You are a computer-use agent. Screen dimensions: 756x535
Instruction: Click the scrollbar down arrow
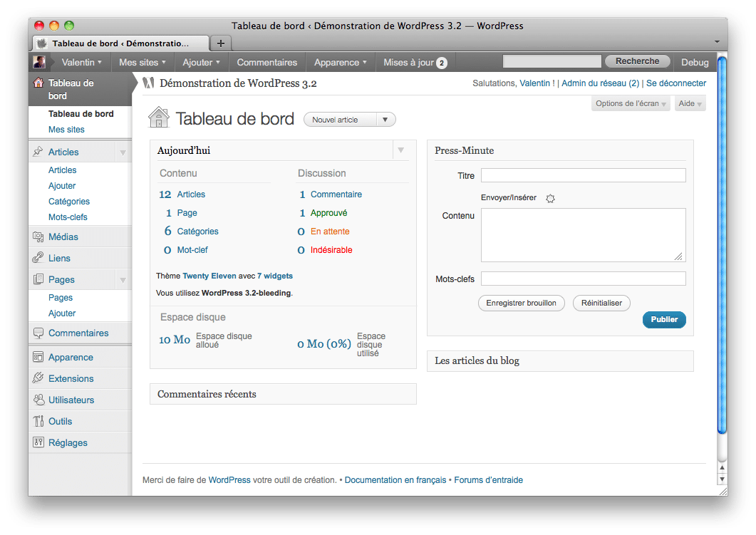click(x=722, y=479)
